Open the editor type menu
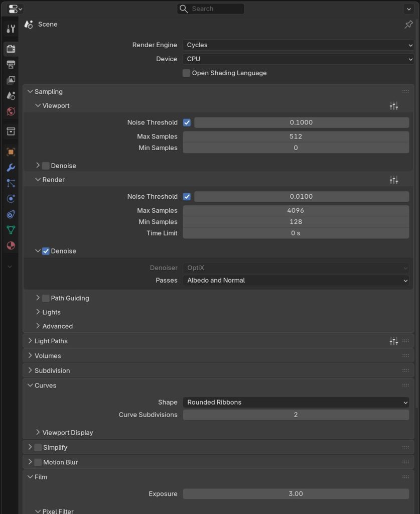420x514 pixels. (15, 9)
